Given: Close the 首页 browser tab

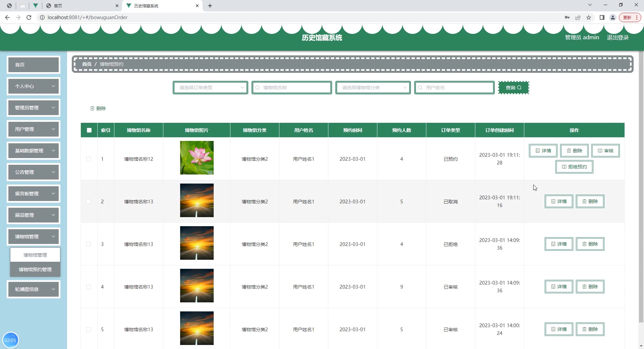Looking at the screenshot, I should click(117, 6).
